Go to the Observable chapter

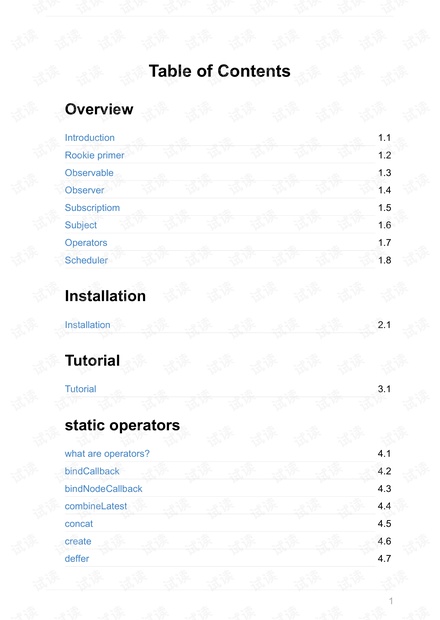(x=89, y=173)
